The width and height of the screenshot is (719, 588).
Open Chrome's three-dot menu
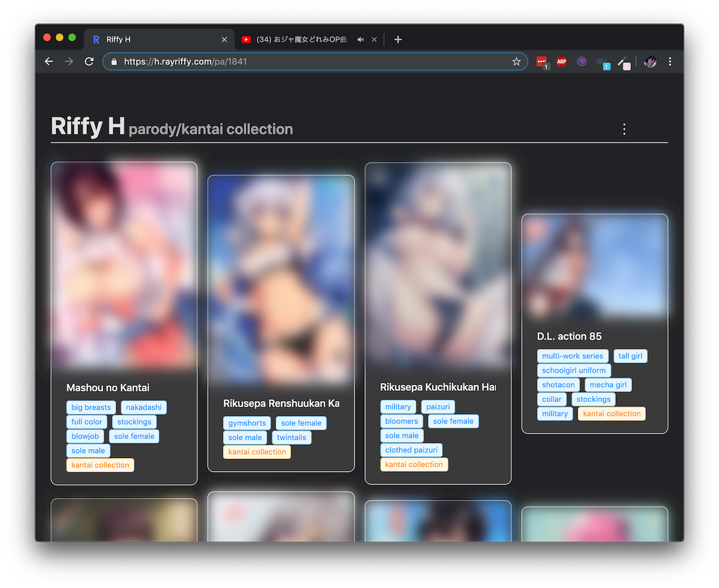(670, 61)
